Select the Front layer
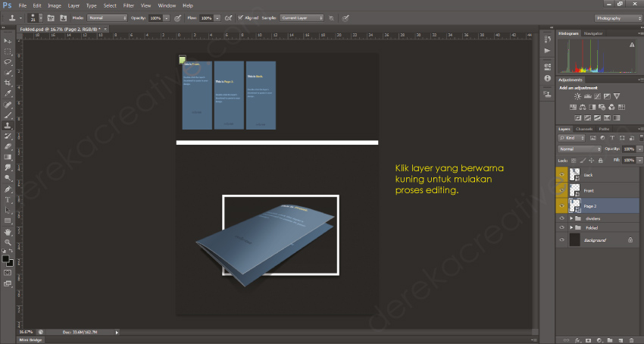The width and height of the screenshot is (644, 344). (589, 190)
